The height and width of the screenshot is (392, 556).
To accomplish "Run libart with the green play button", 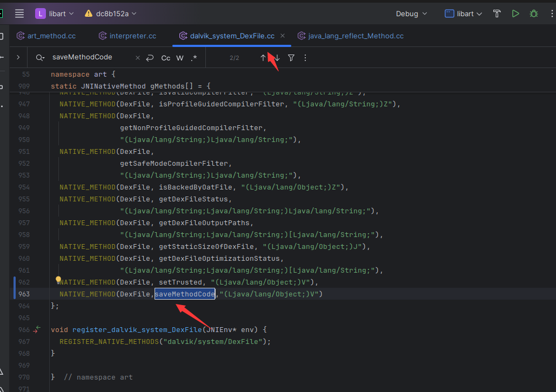I will point(515,13).
